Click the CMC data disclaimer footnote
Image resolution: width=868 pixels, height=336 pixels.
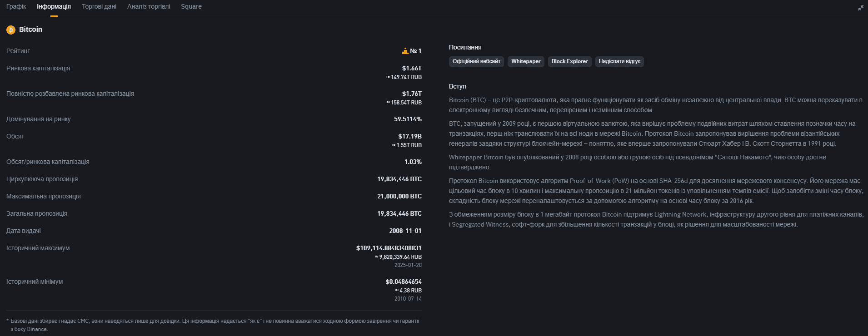coord(213,325)
